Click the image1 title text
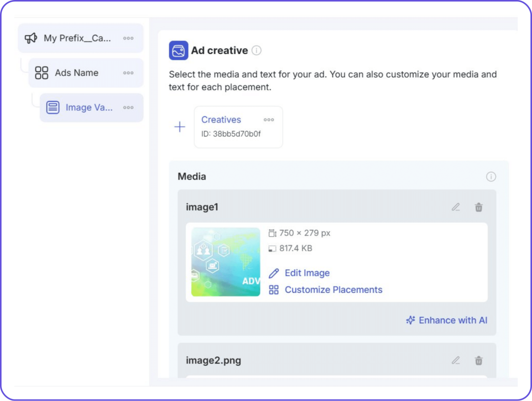Viewport: 532px width, 401px height. tap(202, 207)
